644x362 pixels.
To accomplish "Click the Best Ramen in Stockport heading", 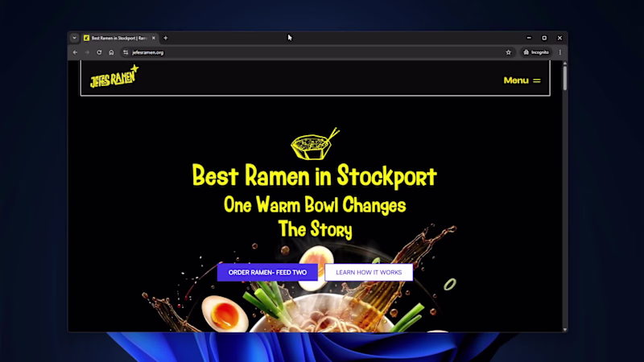I will (x=315, y=176).
